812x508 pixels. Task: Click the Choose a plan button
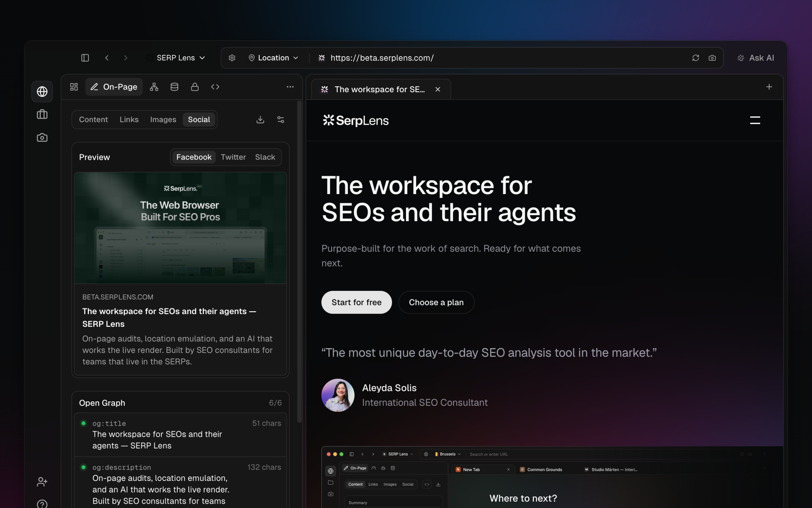(x=436, y=302)
